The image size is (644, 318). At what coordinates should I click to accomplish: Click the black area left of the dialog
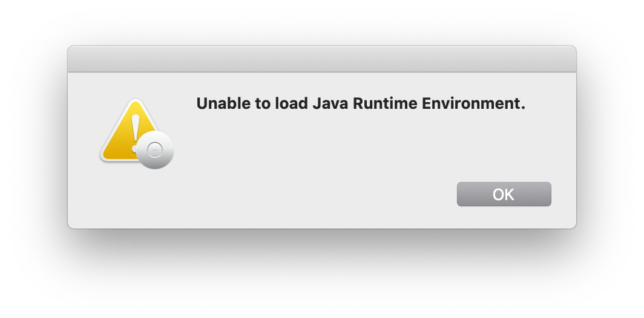[x=33, y=139]
